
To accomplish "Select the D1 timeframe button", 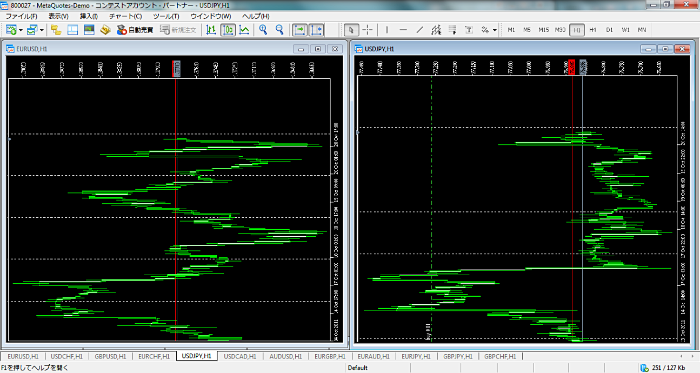I will point(609,30).
